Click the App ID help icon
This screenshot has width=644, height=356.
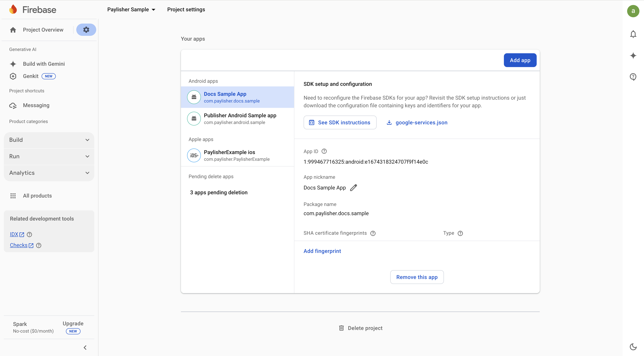(x=324, y=151)
